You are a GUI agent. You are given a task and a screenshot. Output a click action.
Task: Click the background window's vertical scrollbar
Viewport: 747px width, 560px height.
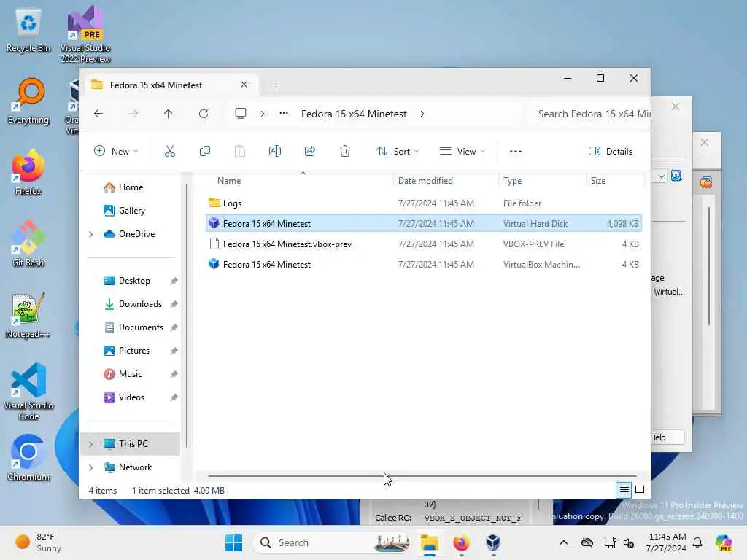(708, 267)
